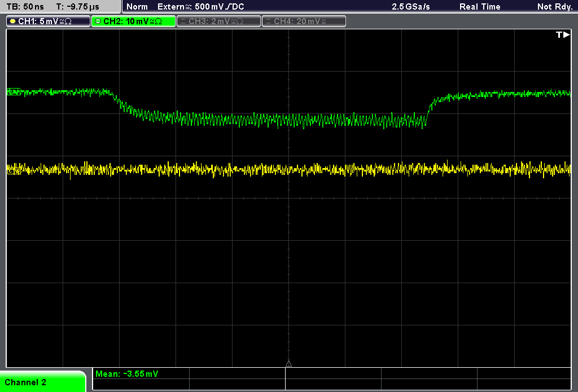This screenshot has height=392, width=578.
Task: Select the CH1: 5 mV channel tab
Action: pos(49,21)
